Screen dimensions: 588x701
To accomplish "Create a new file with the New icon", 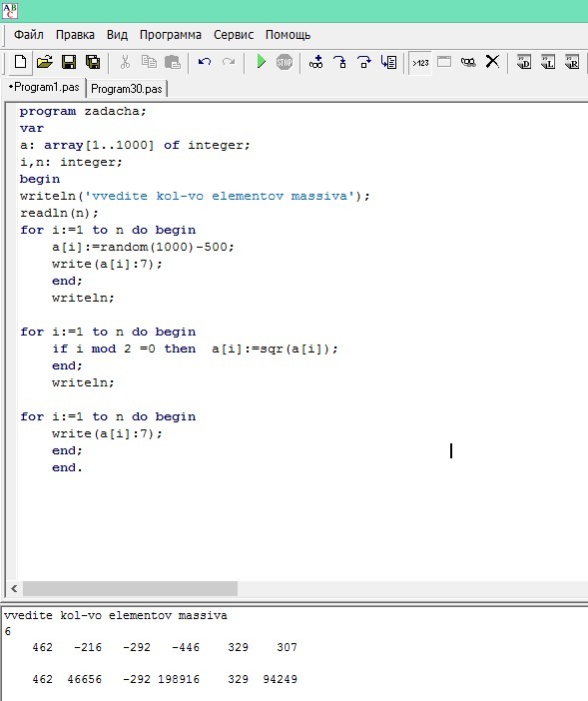I will (x=20, y=62).
